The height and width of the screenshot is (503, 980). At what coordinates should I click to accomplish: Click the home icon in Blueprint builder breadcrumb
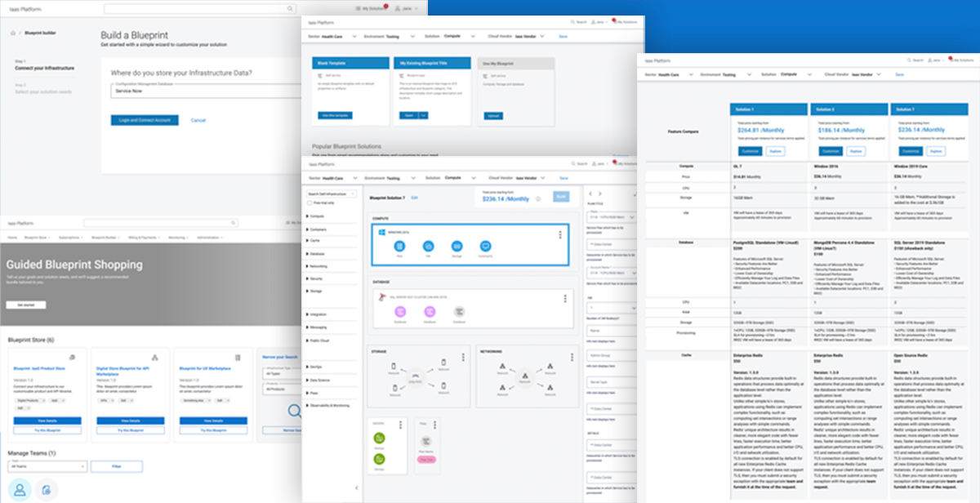coord(14,33)
